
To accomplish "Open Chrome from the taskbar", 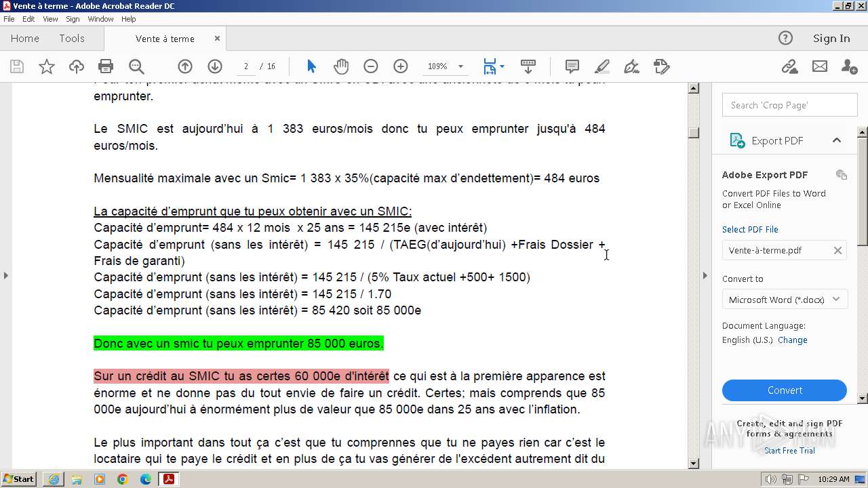I will pyautogui.click(x=123, y=479).
